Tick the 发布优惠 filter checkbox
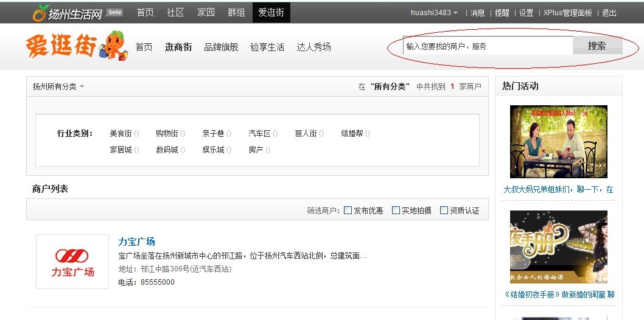Viewport: 644px width, 320px height. point(348,210)
